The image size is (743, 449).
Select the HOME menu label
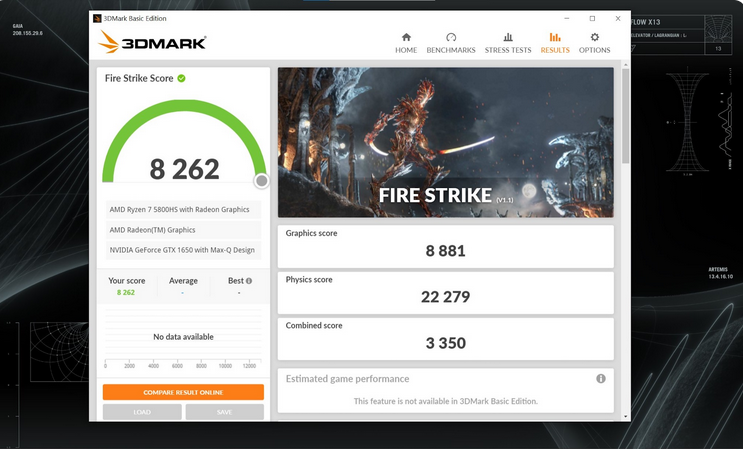(406, 50)
